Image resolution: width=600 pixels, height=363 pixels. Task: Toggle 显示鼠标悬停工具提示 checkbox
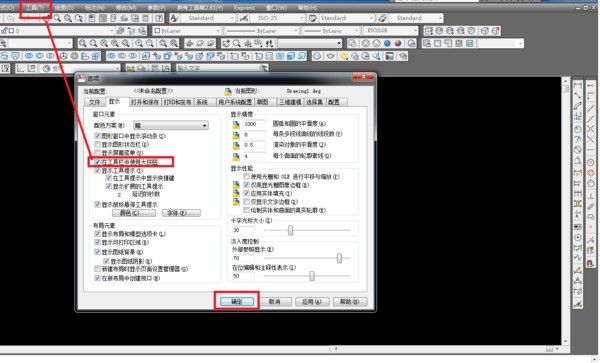coord(97,205)
